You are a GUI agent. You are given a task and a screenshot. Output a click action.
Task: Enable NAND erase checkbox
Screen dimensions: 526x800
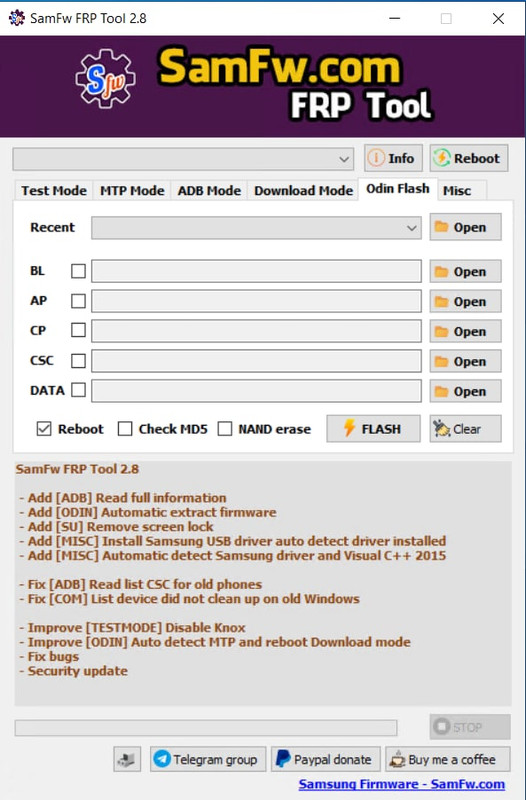click(225, 429)
